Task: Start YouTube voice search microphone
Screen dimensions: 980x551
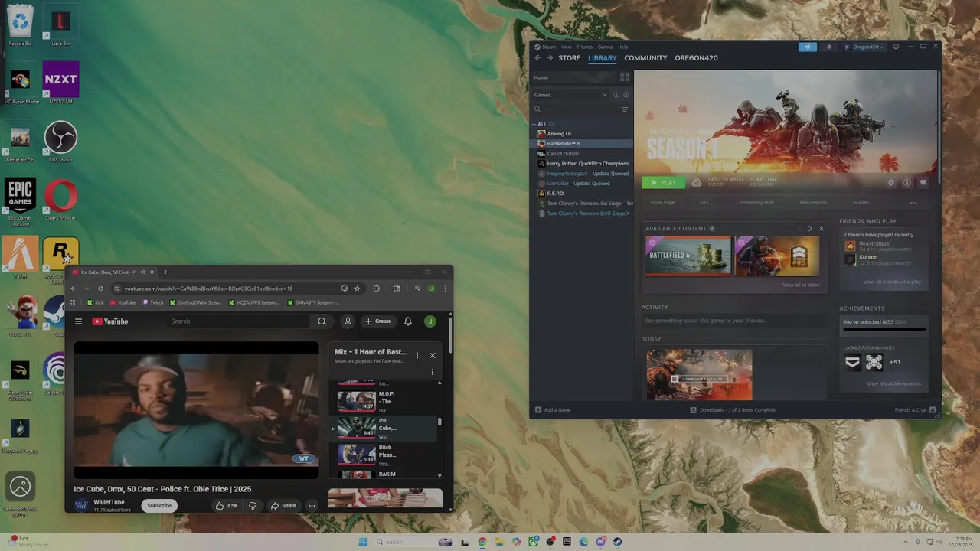Action: point(348,321)
